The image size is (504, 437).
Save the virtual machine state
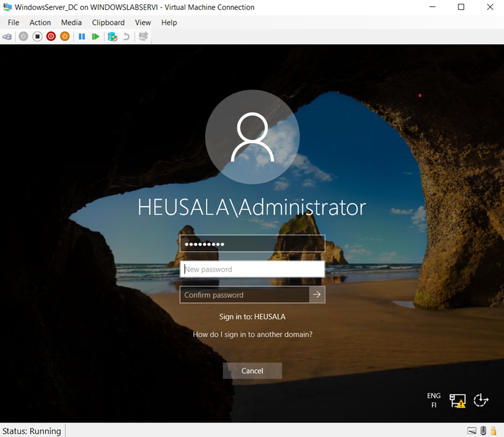[64, 37]
